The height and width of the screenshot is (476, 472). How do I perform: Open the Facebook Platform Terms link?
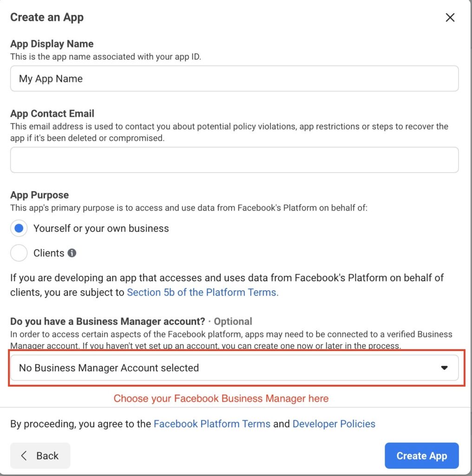pyautogui.click(x=212, y=424)
